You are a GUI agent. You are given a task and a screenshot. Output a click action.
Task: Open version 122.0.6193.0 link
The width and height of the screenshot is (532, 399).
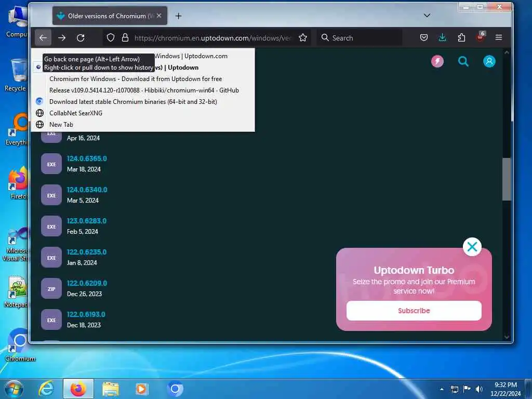(x=86, y=314)
